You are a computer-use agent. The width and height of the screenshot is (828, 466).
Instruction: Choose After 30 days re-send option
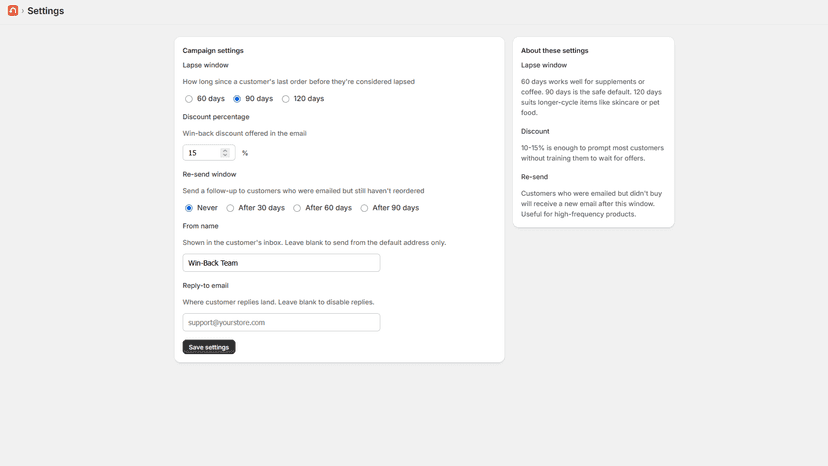coord(230,208)
